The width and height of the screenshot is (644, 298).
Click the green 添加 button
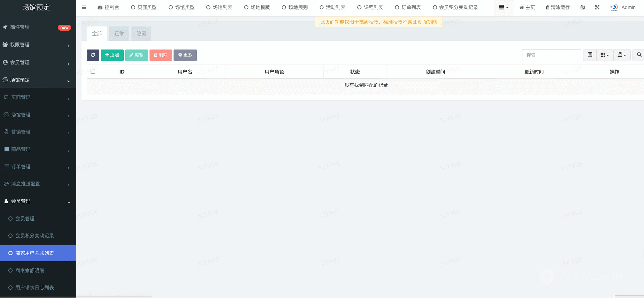pyautogui.click(x=112, y=55)
